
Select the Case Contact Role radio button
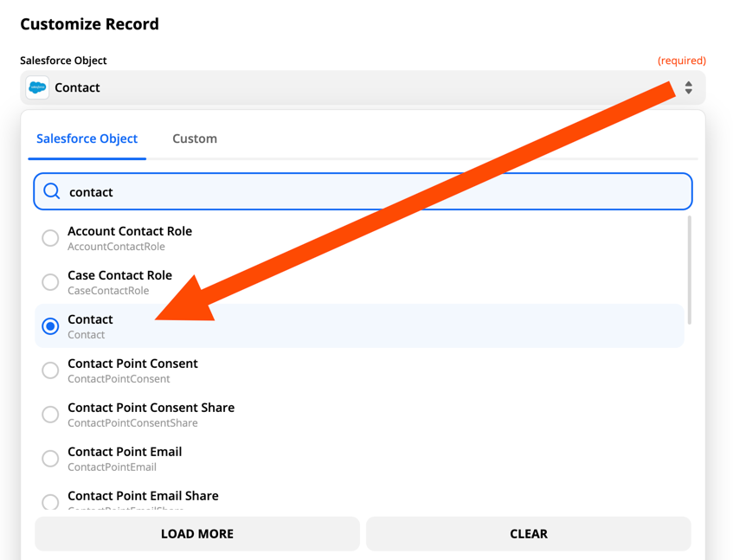tap(50, 282)
